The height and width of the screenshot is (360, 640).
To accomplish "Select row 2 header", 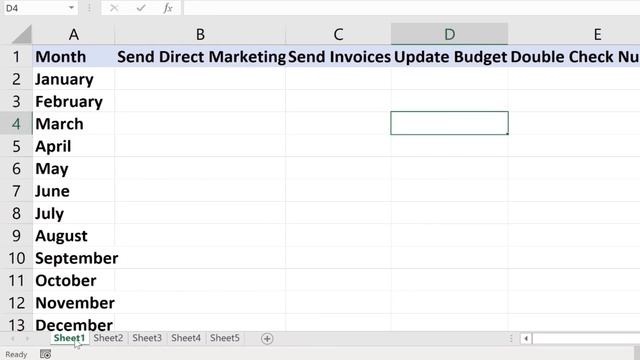I will click(16, 79).
